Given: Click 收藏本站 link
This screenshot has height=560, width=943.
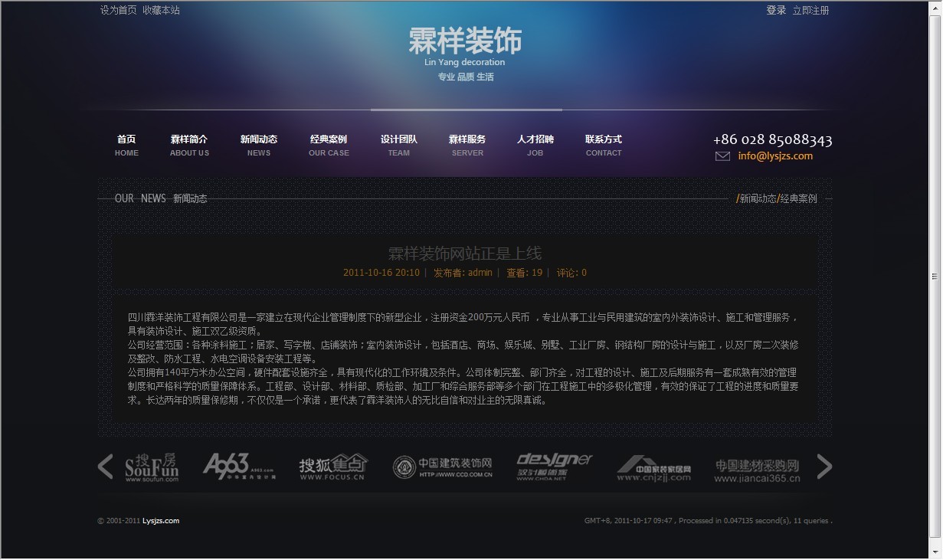Looking at the screenshot, I should (161, 10).
